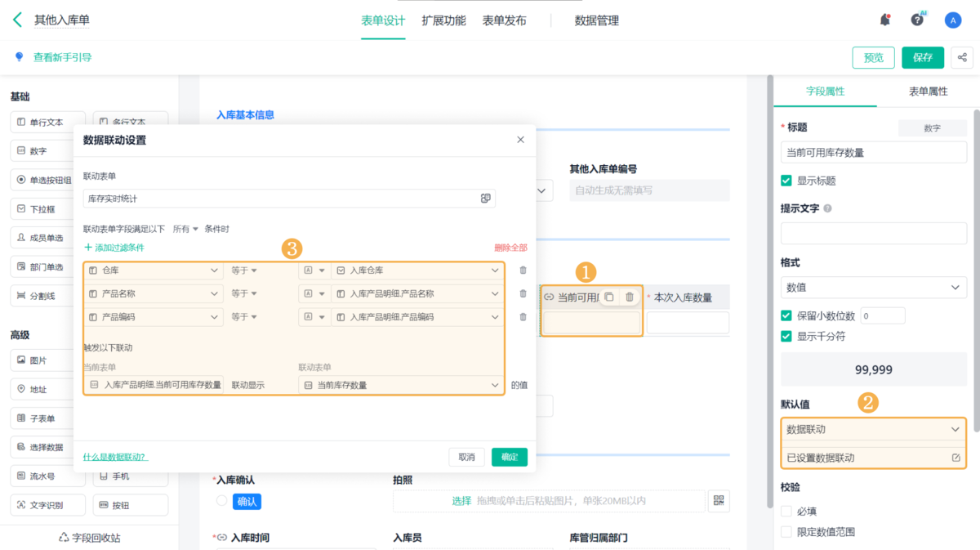Click the QR code icon beside 拍照
The height and width of the screenshot is (550, 980).
[718, 501]
